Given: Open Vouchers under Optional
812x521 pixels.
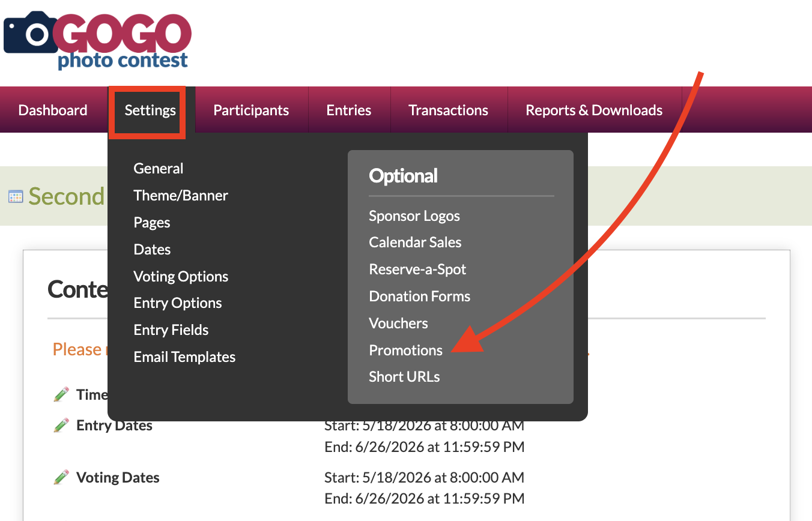Looking at the screenshot, I should (398, 324).
